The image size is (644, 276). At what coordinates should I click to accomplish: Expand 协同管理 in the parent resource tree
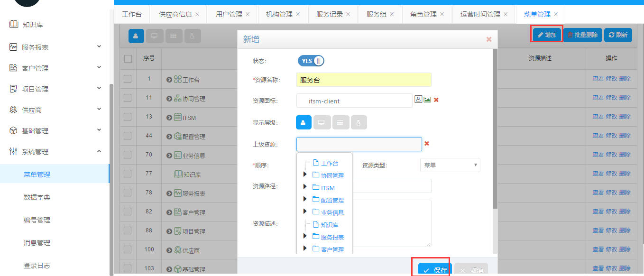[x=305, y=174]
